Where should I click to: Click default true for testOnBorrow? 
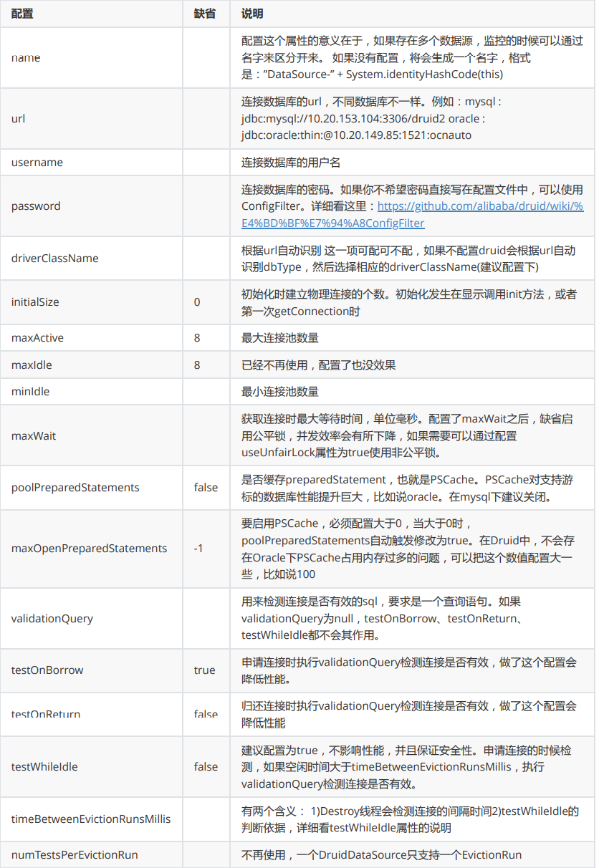coord(204,670)
